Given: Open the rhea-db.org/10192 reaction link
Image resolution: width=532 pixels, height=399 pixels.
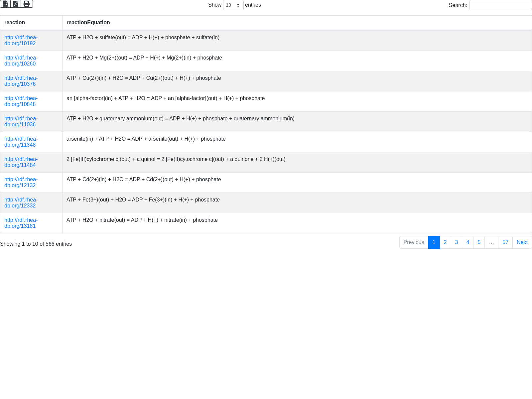Looking at the screenshot, I should click(21, 41).
